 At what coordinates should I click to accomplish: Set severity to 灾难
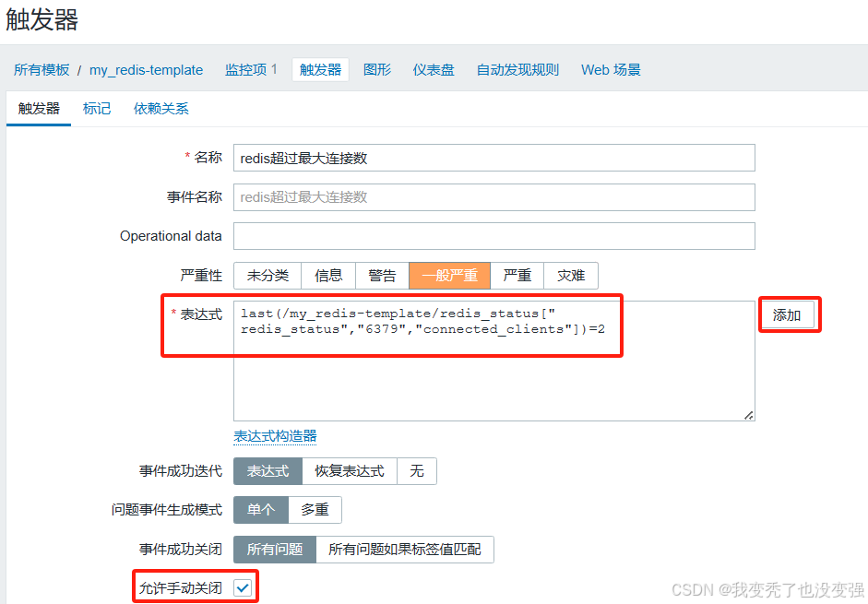pos(571,276)
